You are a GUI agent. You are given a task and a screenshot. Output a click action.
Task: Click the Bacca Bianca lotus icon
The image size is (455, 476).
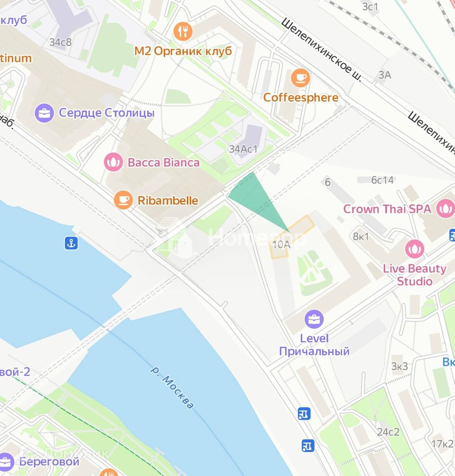pyautogui.click(x=114, y=162)
